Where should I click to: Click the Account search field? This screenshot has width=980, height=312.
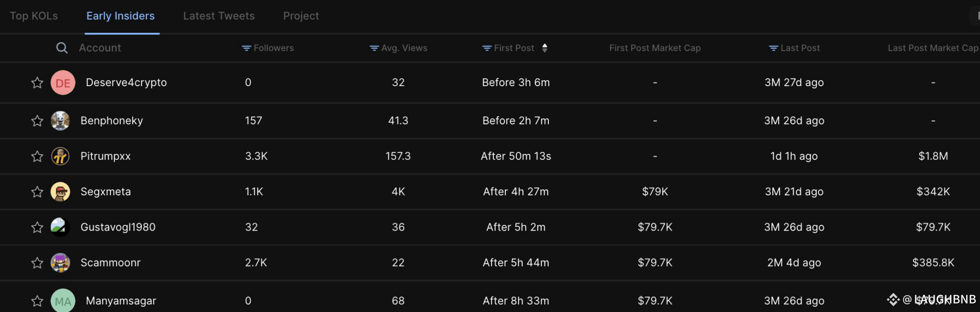[100, 48]
